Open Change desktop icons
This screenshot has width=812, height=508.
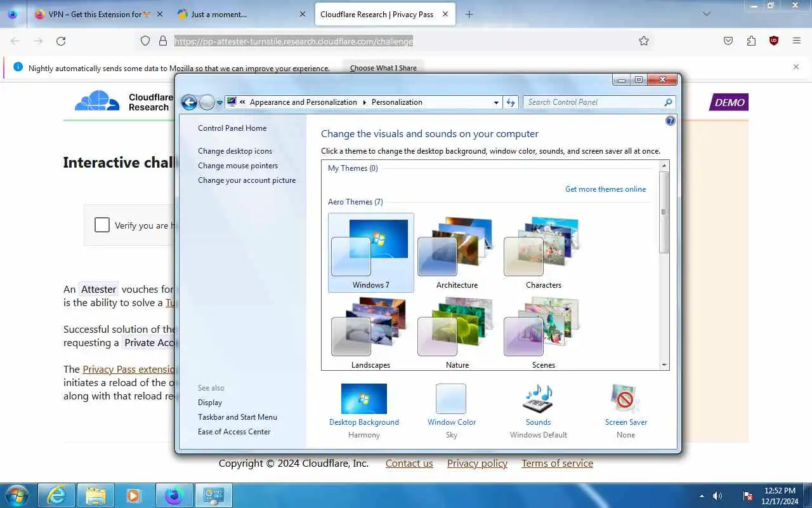tap(235, 151)
